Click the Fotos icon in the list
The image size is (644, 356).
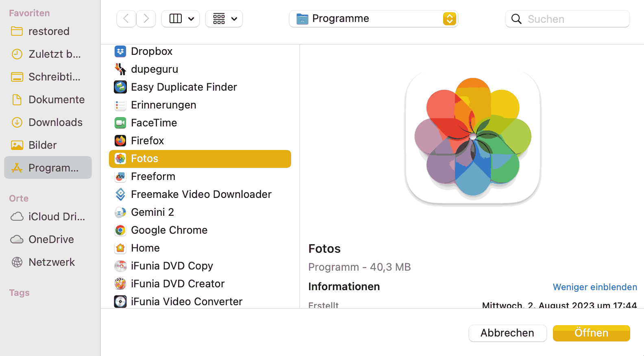(x=120, y=158)
